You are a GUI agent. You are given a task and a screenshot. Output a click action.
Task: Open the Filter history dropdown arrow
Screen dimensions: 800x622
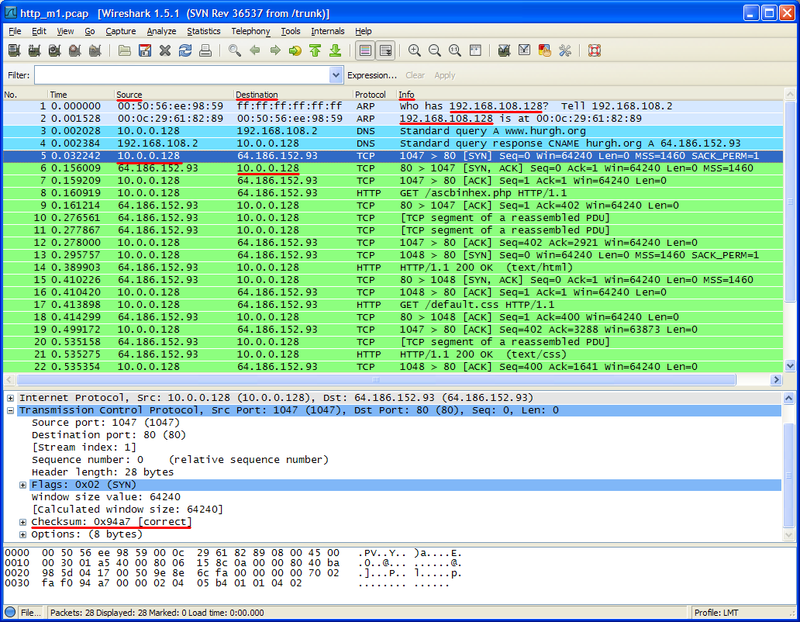pyautogui.click(x=335, y=76)
